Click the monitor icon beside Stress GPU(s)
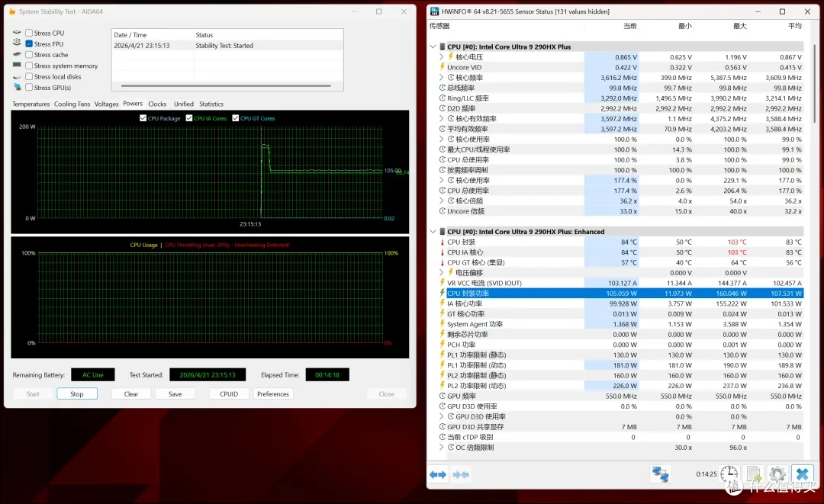This screenshot has height=504, width=824. (18, 87)
